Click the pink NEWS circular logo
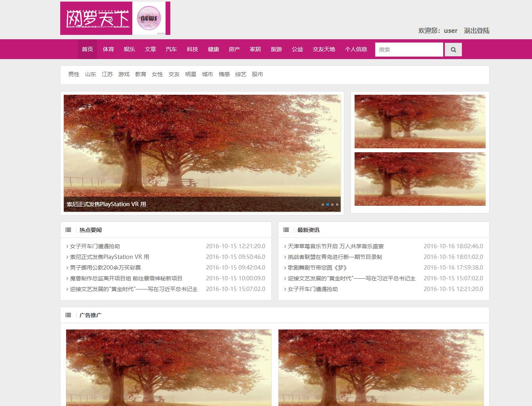 [x=149, y=18]
